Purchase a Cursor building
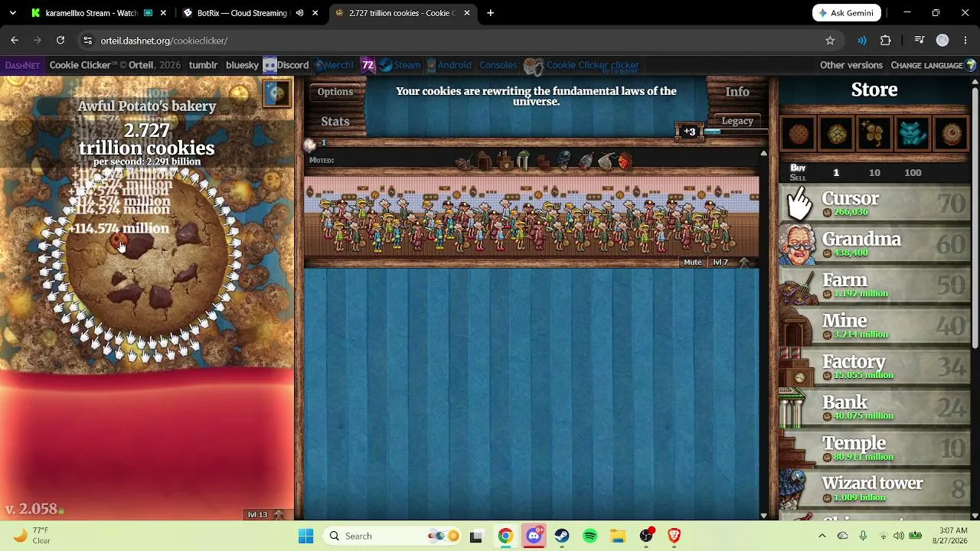This screenshot has width=980, height=551. pyautogui.click(x=874, y=204)
